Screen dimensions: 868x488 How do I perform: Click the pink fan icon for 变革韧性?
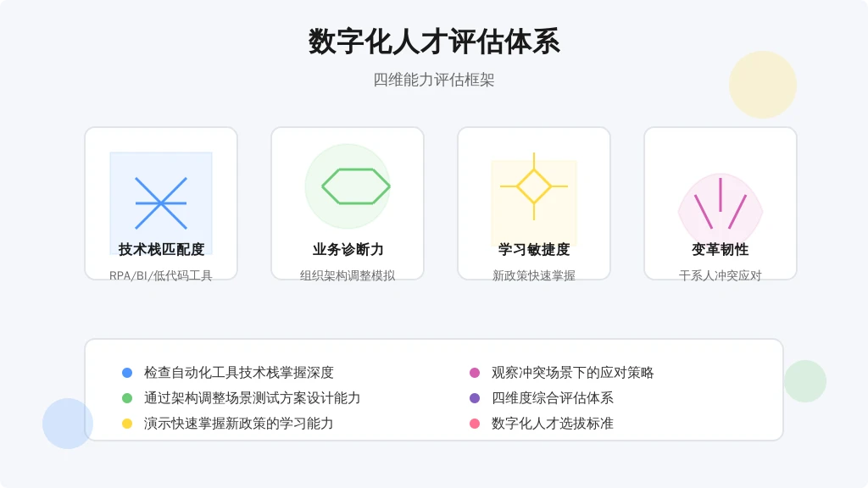pos(721,203)
